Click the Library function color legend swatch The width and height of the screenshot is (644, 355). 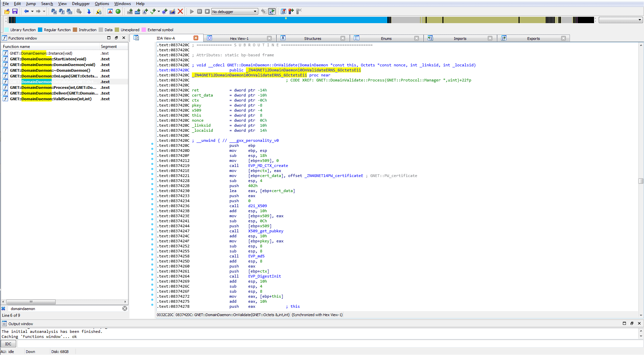pyautogui.click(x=7, y=30)
